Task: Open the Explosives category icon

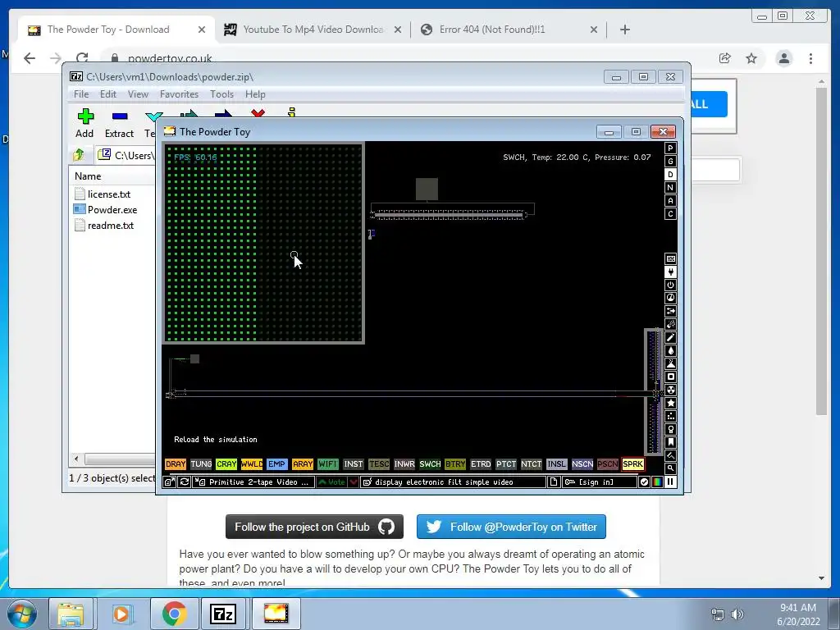Action: point(670,324)
